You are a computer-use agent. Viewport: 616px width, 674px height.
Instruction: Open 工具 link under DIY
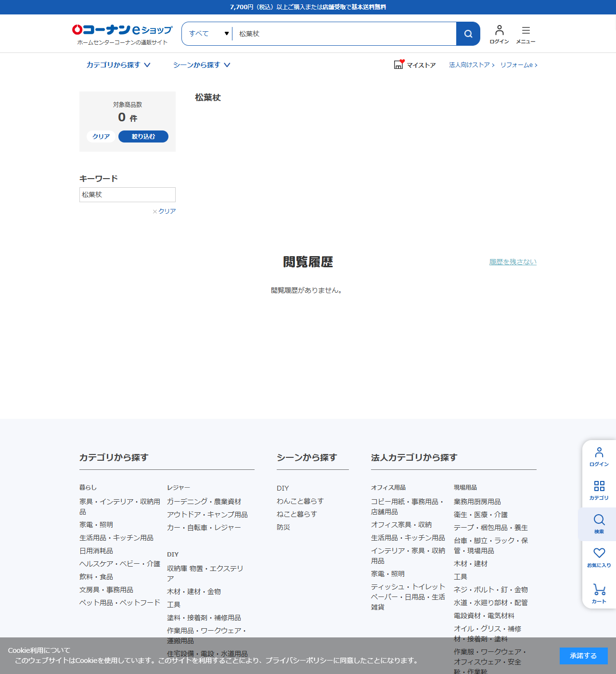pos(174,605)
